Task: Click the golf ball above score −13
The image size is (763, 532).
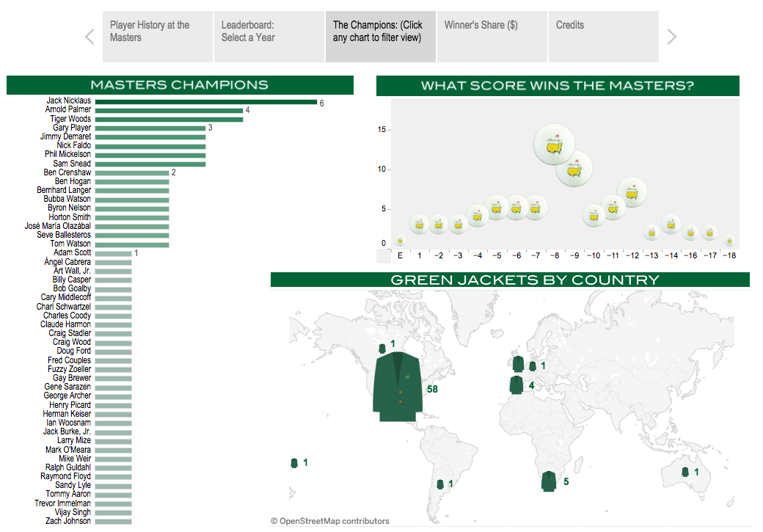Action: (651, 232)
